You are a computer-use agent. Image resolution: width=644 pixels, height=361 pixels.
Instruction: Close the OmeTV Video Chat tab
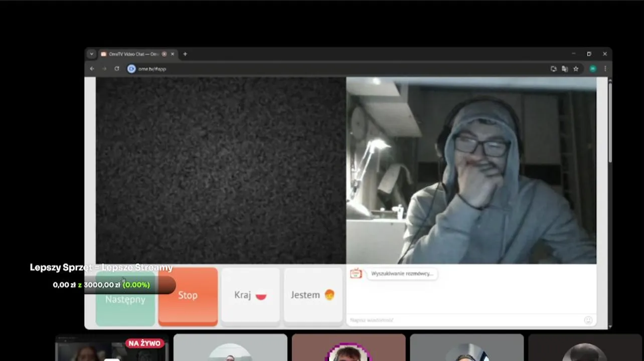pos(173,54)
